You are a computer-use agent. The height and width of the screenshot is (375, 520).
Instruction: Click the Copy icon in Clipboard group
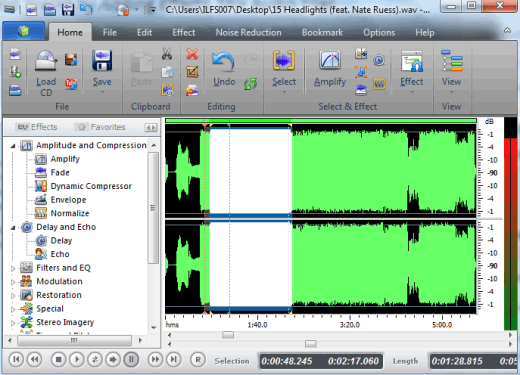(x=167, y=72)
